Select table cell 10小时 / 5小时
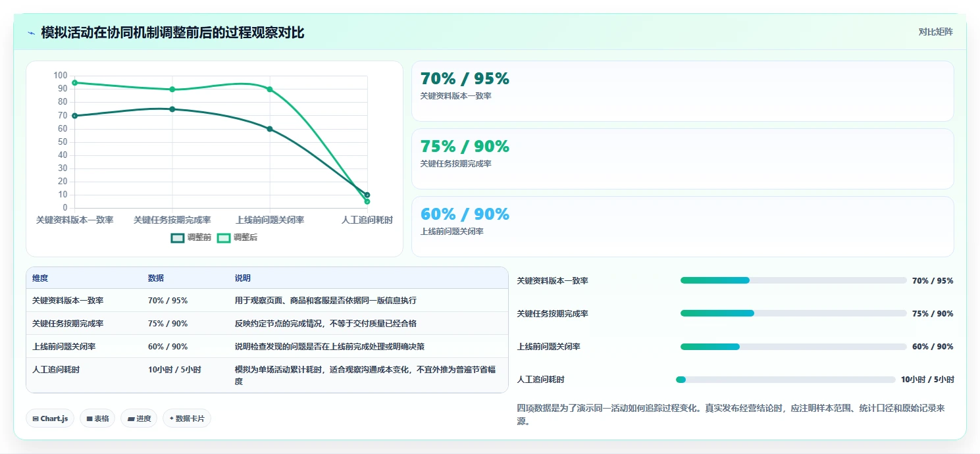980x454 pixels. click(x=174, y=369)
